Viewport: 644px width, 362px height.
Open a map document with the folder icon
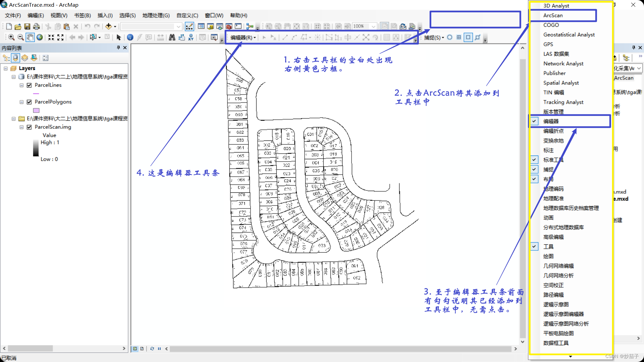point(18,26)
